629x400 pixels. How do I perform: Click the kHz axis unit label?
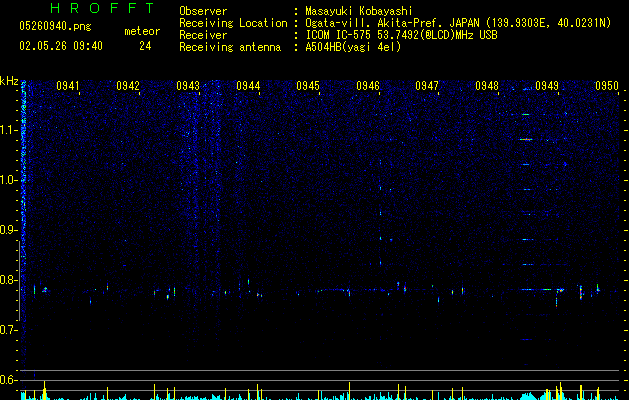click(9, 81)
